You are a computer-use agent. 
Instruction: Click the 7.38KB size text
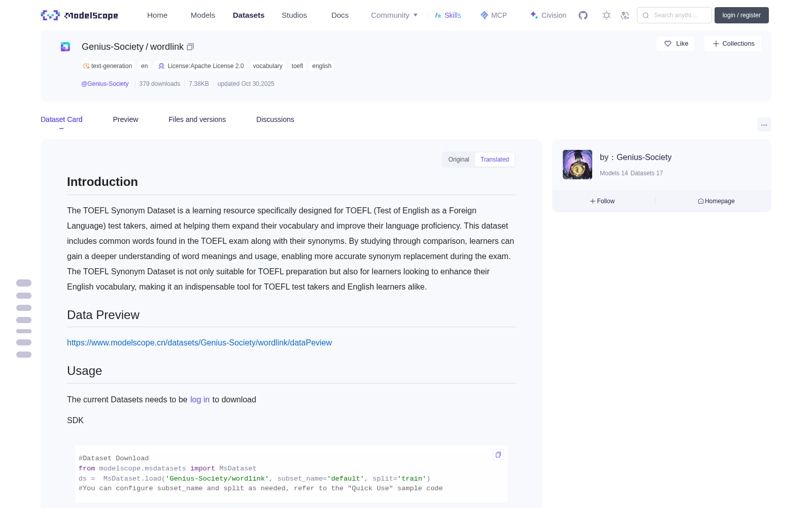click(x=199, y=84)
